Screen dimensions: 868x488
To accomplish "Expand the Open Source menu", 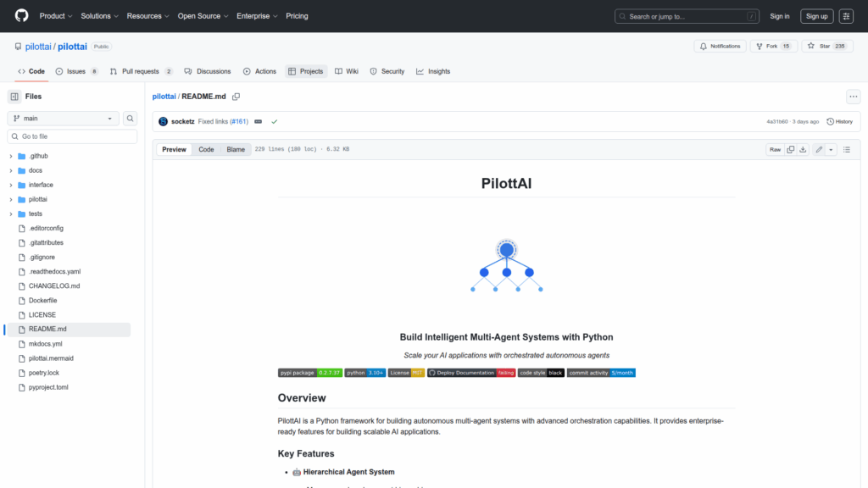I will 203,16.
